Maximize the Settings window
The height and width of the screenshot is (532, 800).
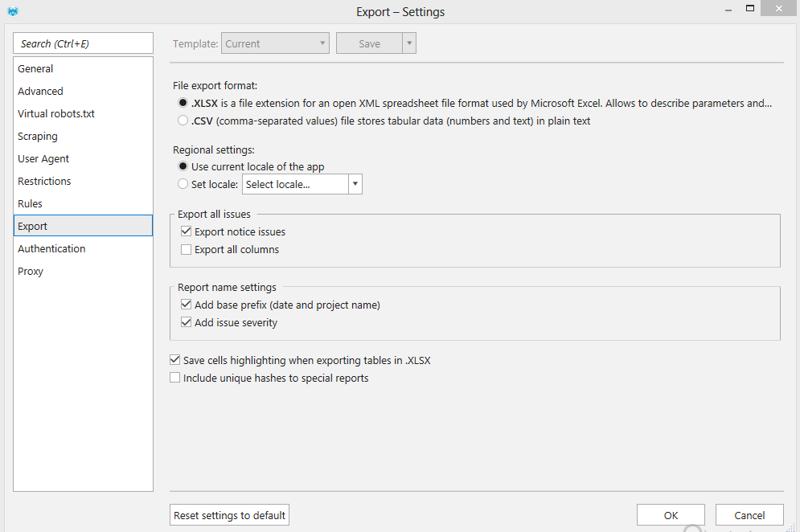750,8
